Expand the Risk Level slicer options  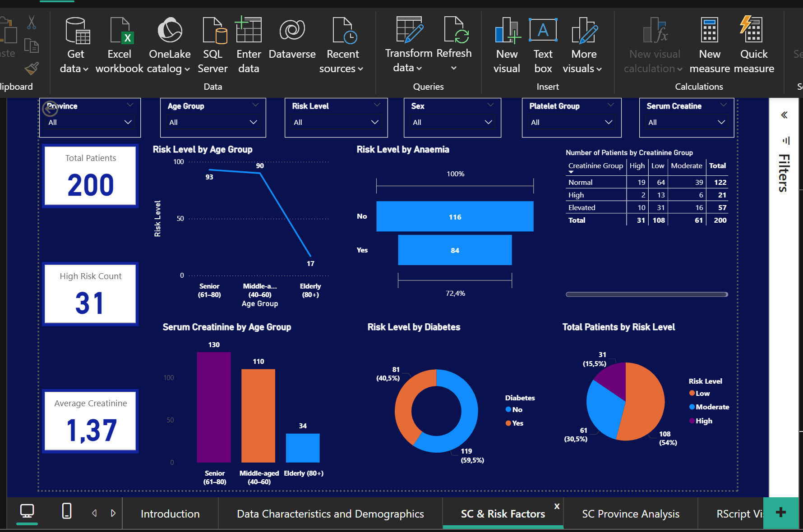click(x=374, y=122)
